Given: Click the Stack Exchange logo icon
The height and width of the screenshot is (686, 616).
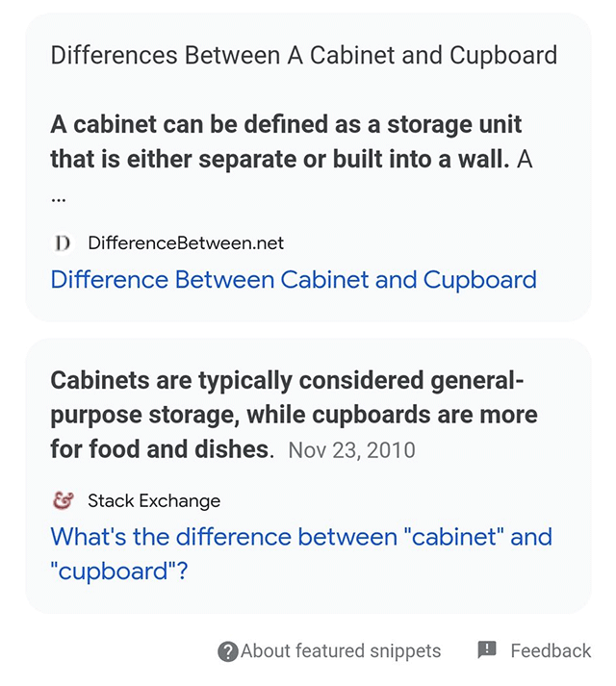Looking at the screenshot, I should click(64, 500).
